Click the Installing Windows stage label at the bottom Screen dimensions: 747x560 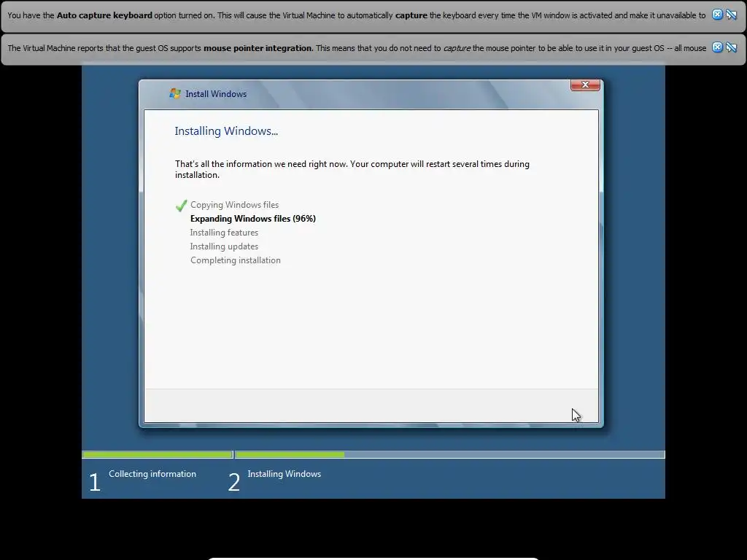tap(285, 474)
